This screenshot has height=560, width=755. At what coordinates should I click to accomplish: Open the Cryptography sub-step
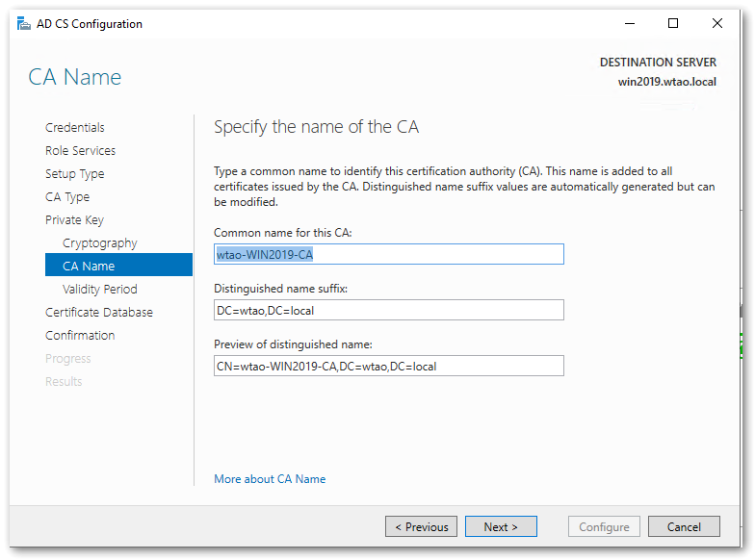(100, 243)
